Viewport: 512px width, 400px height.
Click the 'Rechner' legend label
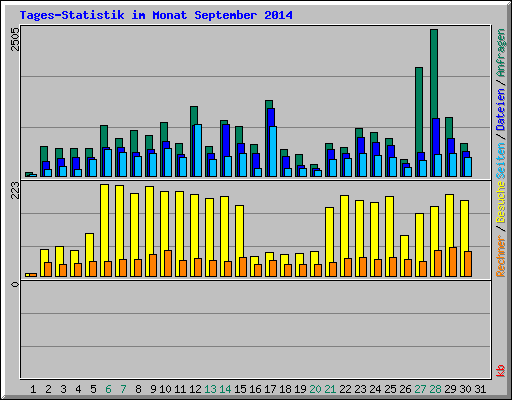[501, 256]
